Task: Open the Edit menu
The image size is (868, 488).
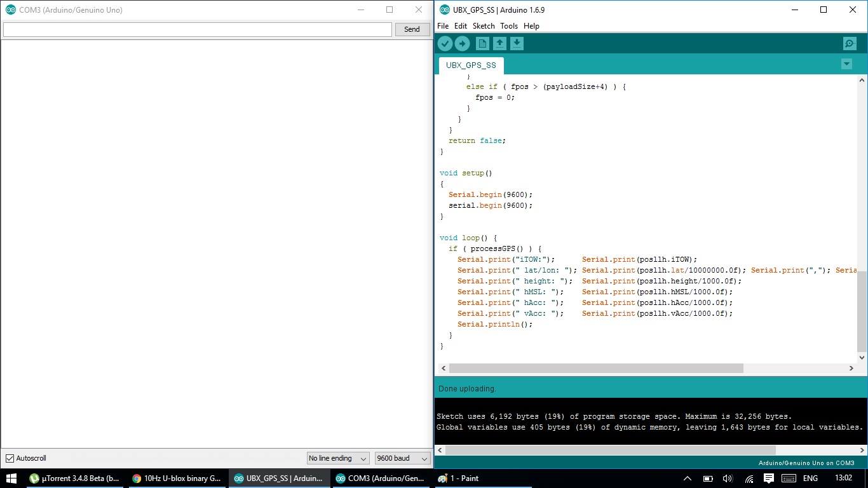Action: coord(461,26)
